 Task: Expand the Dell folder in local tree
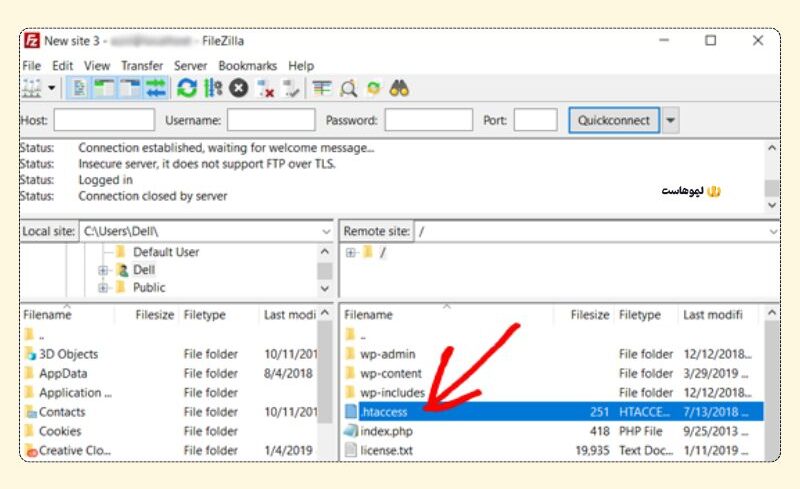pyautogui.click(x=103, y=270)
